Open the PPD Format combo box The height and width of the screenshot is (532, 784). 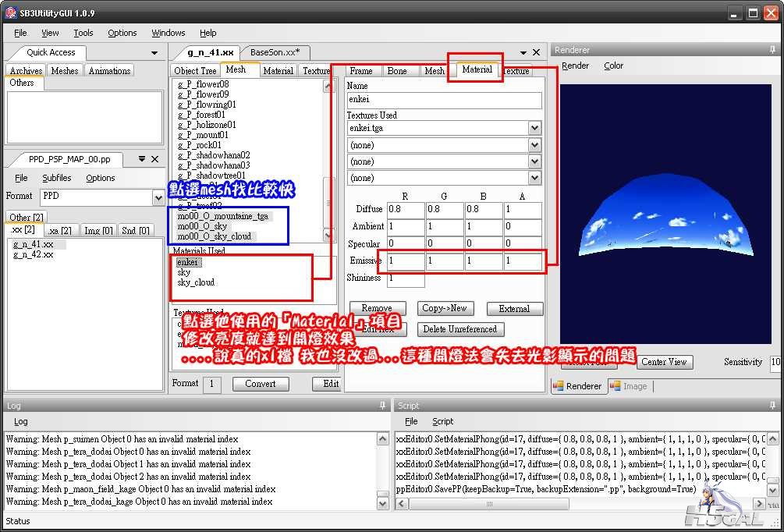click(158, 197)
